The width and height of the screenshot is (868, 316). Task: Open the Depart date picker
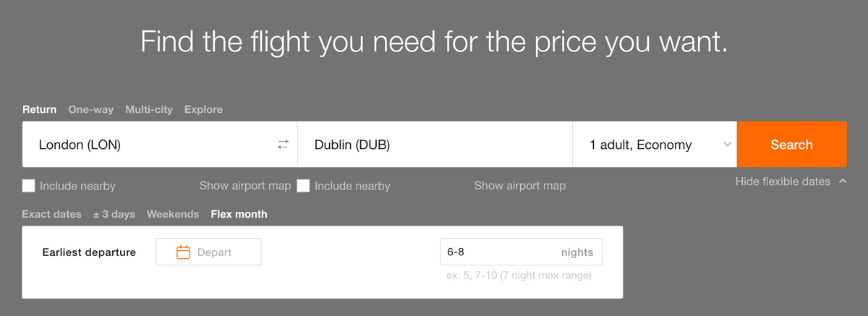(208, 252)
